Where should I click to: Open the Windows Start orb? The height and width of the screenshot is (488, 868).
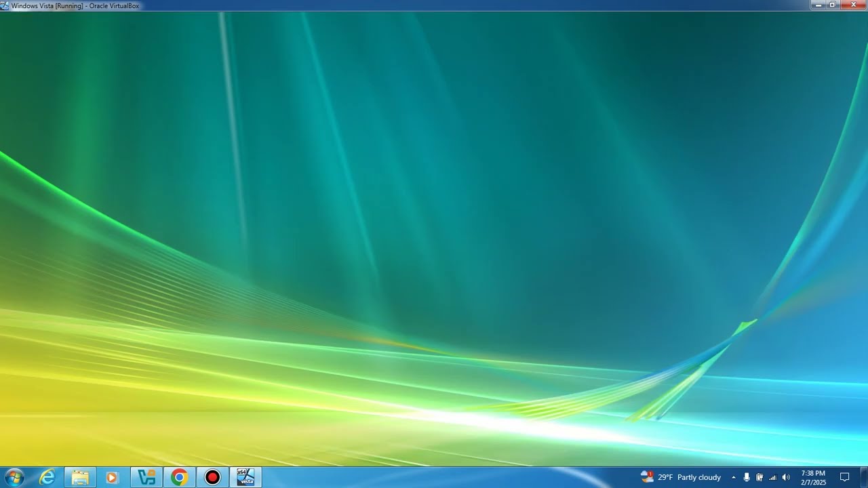tap(14, 477)
